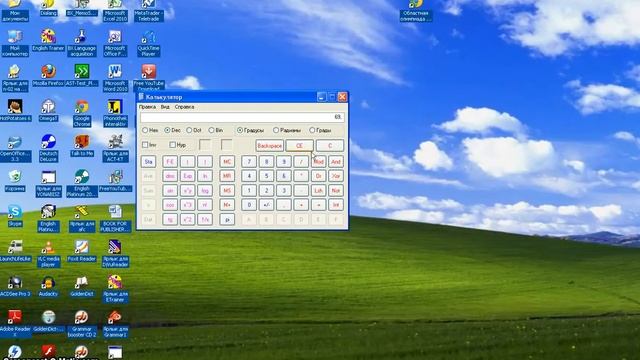Open BOOK FOR PUBLISHER document icon
The height and width of the screenshot is (360, 640).
click(x=115, y=218)
